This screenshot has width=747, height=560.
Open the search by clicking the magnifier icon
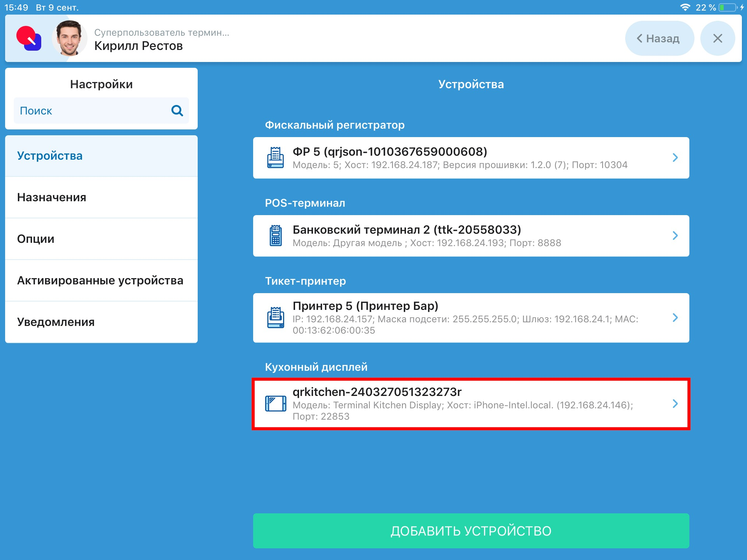tap(177, 110)
